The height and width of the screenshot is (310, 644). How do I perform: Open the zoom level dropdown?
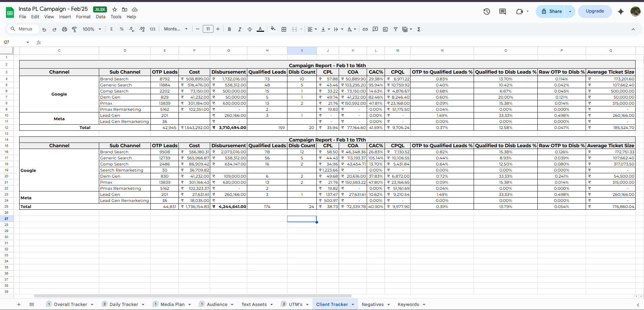(x=92, y=29)
